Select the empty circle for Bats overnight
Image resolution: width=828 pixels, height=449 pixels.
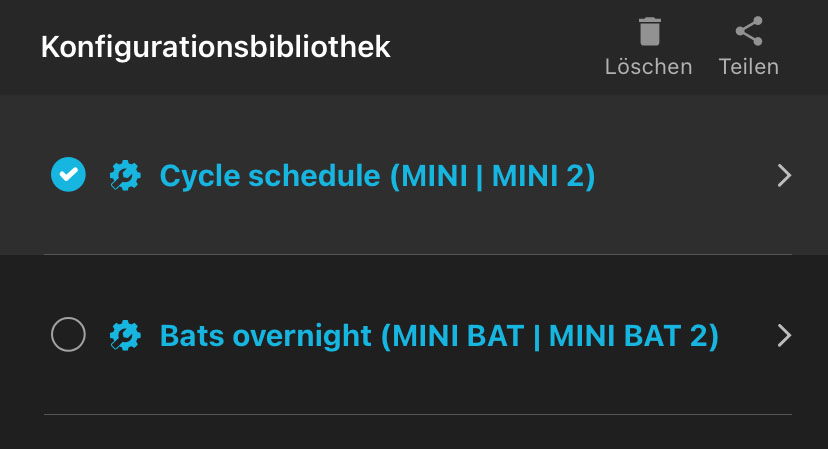pyautogui.click(x=68, y=335)
